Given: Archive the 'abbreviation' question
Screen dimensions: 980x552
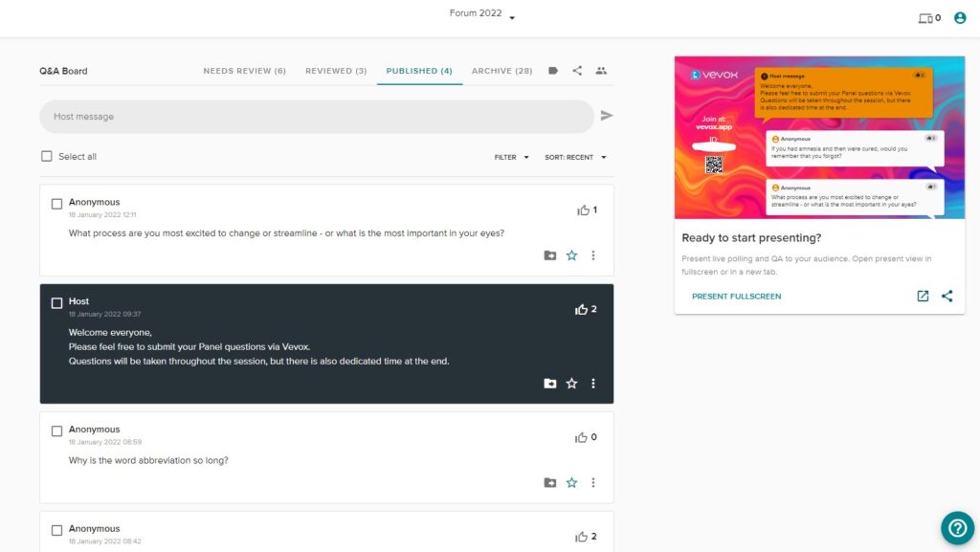Looking at the screenshot, I should [550, 483].
